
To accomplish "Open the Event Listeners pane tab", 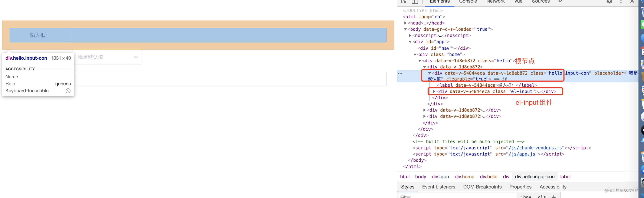I will click(x=438, y=187).
